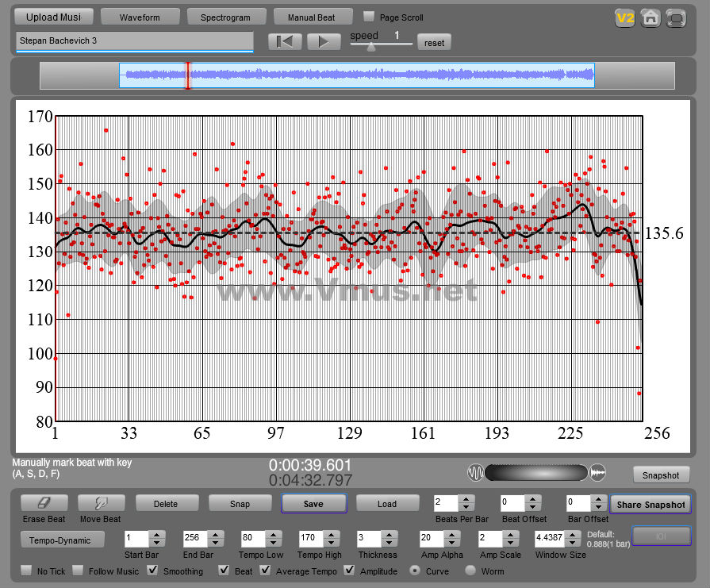Select the Worm radio option
The height and width of the screenshot is (588, 710).
click(x=470, y=571)
